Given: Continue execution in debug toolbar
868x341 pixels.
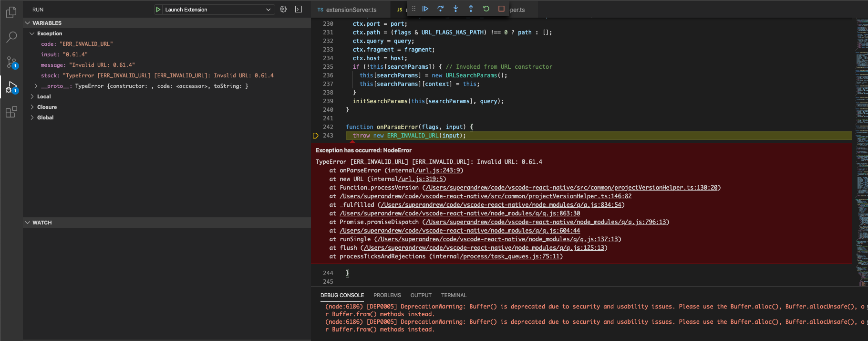Looking at the screenshot, I should coord(425,9).
